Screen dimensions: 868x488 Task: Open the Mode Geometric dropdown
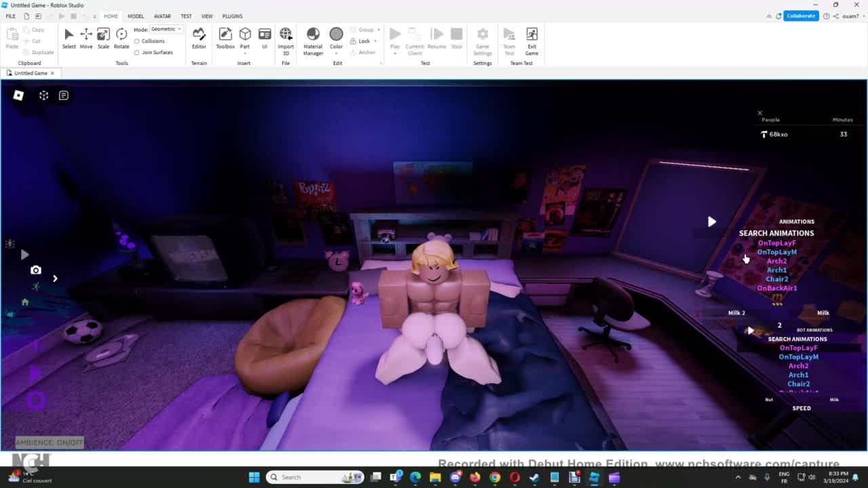[x=166, y=29]
